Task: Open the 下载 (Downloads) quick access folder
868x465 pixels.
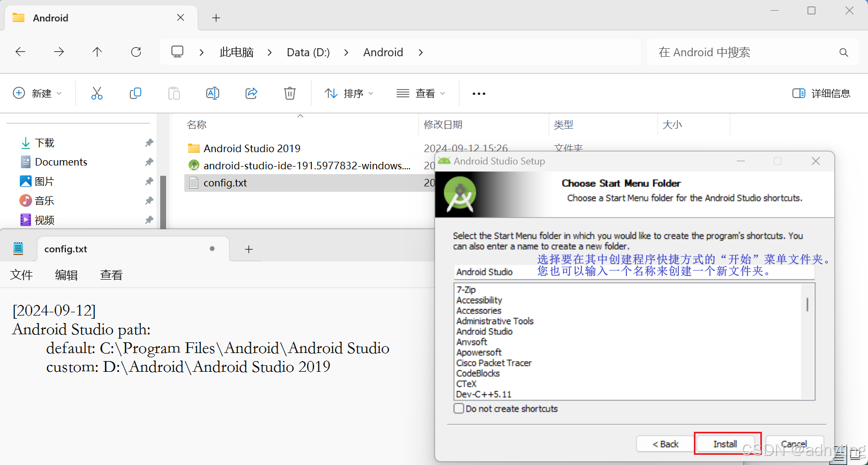Action: [44, 143]
